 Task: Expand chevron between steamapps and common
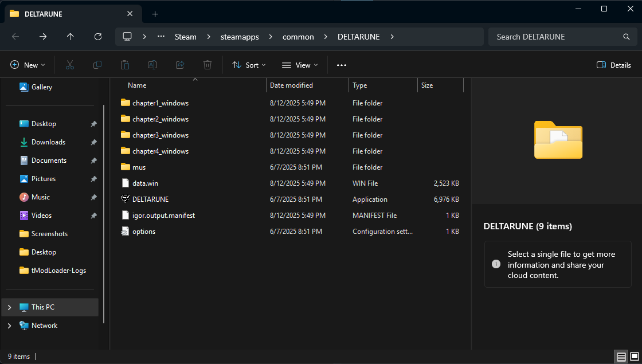click(271, 37)
